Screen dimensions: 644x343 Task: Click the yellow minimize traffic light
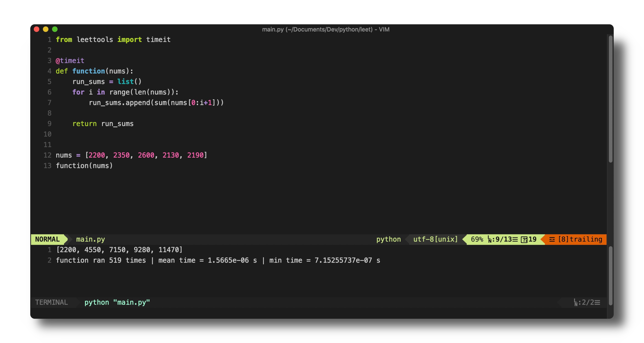click(46, 29)
